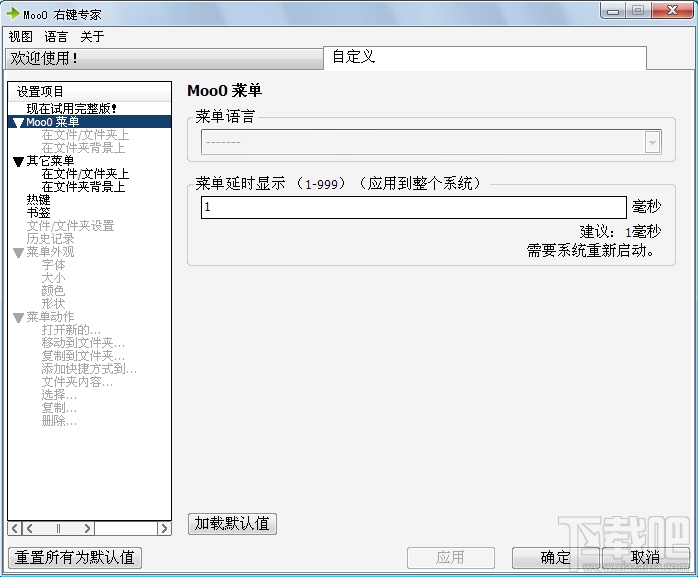Image resolution: width=698 pixels, height=577 pixels.
Task: Minimize the Moo0 右键专家 window
Action: (x=613, y=11)
